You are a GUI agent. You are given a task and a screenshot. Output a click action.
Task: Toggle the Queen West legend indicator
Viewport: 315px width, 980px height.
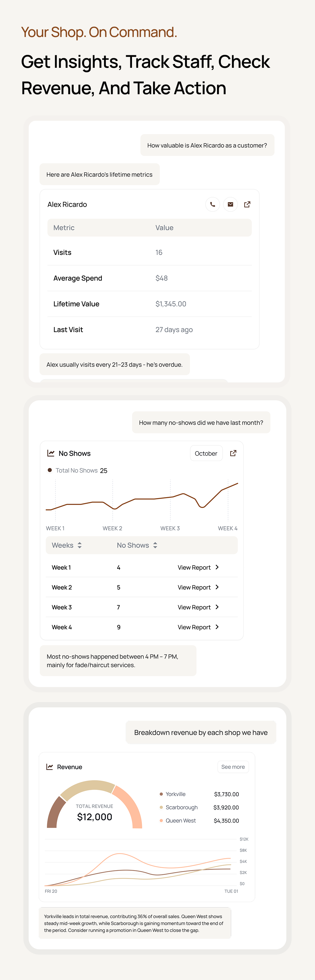161,821
